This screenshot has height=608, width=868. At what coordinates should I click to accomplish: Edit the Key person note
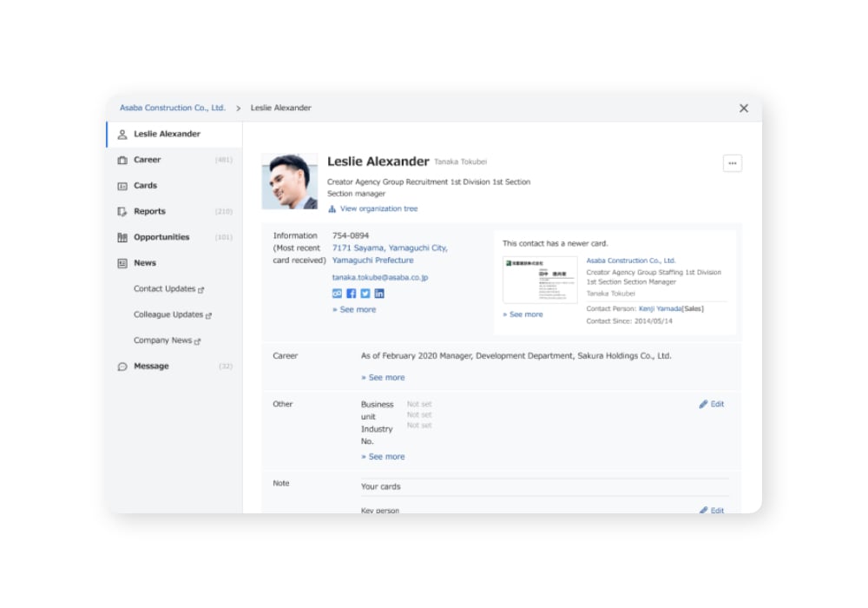[x=712, y=510]
